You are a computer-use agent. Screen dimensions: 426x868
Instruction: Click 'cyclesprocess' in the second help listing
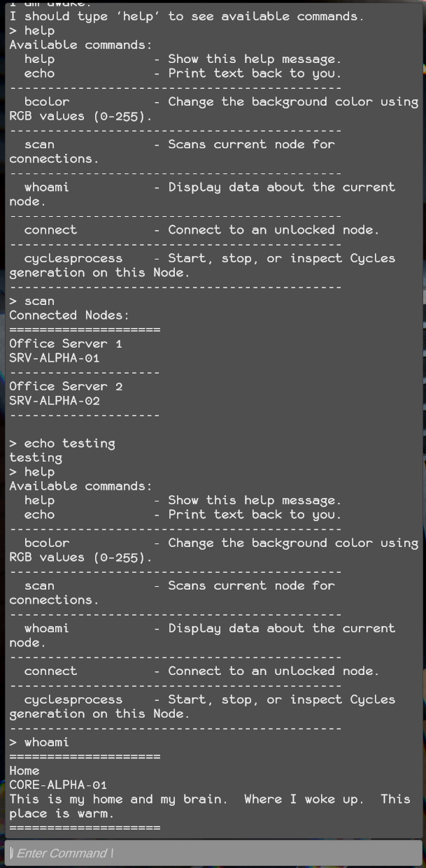(x=73, y=699)
